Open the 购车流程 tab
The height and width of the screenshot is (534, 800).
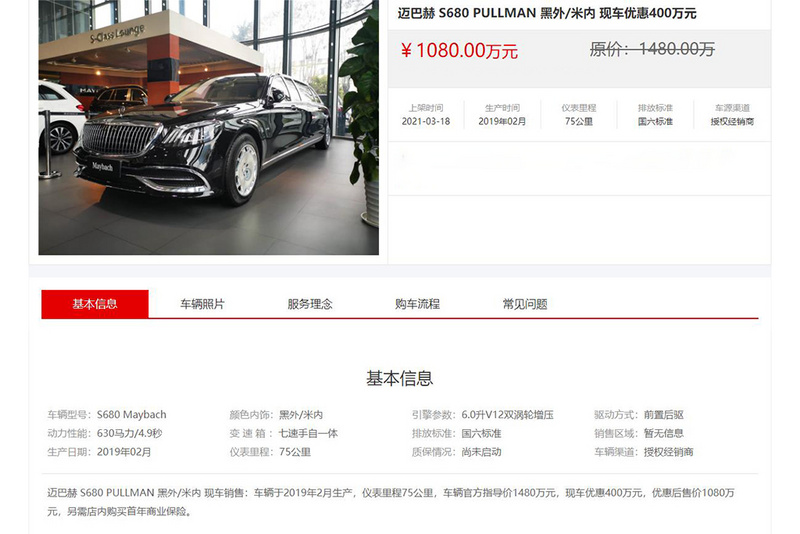click(x=417, y=304)
